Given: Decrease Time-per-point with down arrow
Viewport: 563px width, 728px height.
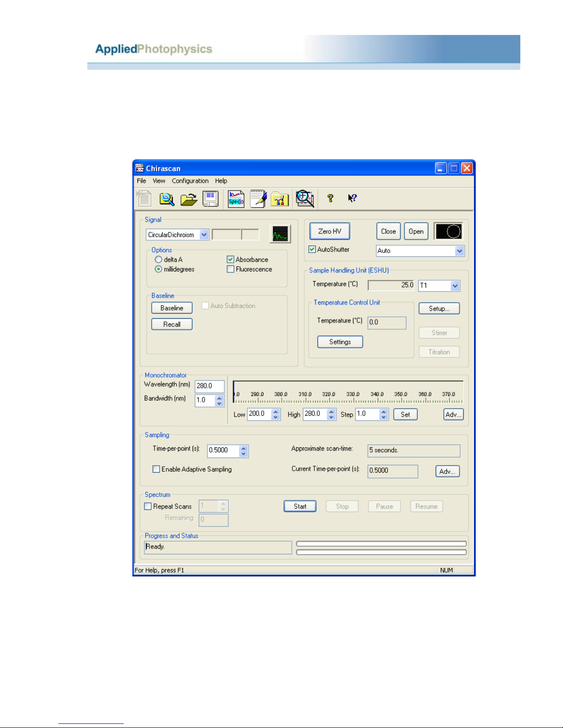Looking at the screenshot, I should pos(244,454).
